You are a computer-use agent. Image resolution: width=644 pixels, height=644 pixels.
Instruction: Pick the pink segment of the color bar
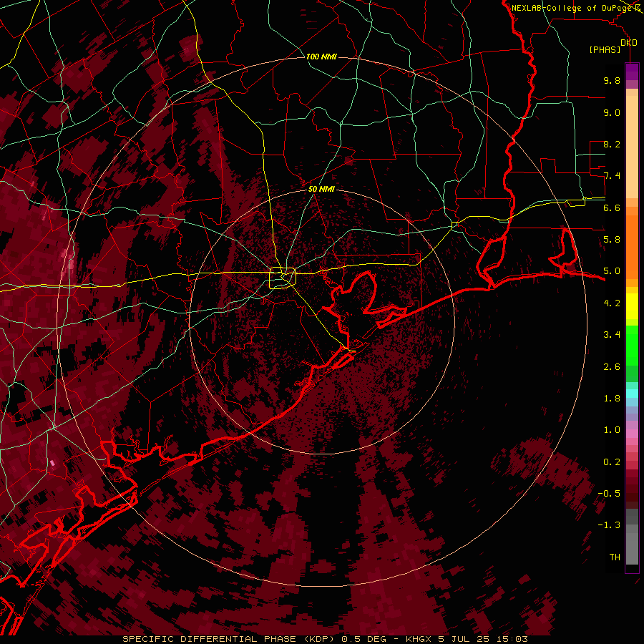632,434
